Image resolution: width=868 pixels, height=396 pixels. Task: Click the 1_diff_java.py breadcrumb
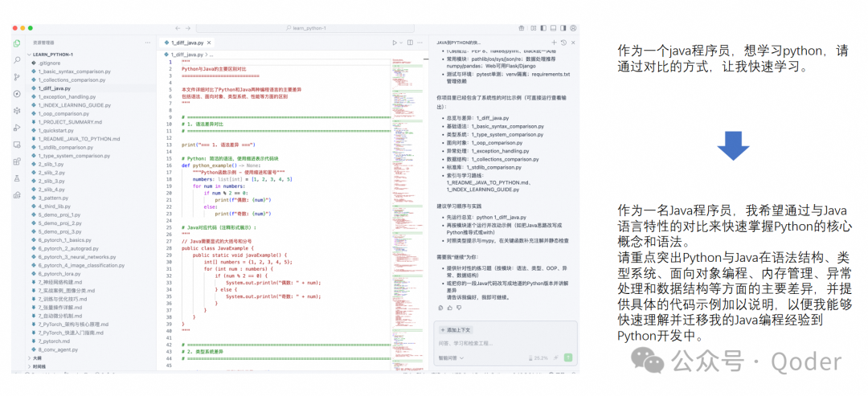coord(186,55)
